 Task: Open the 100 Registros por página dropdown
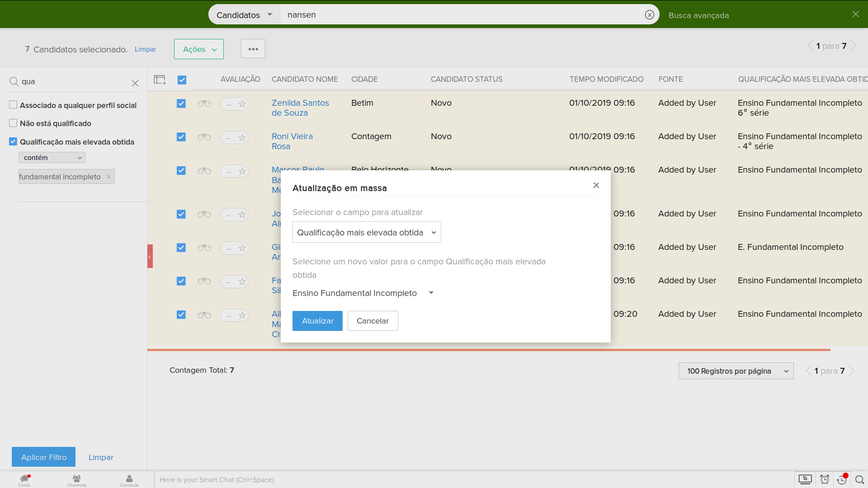(x=736, y=371)
